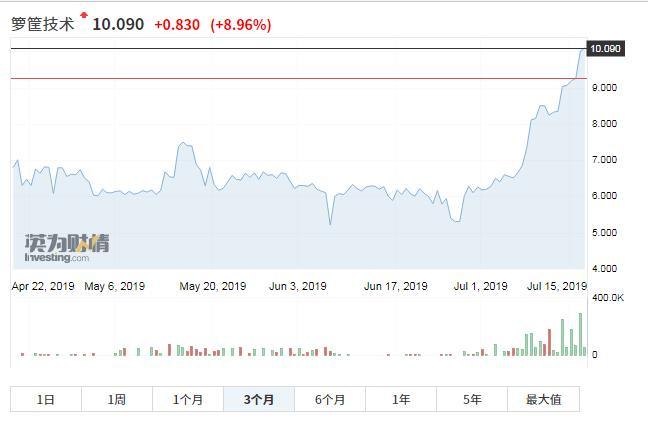
Task: Click the May 20, 2019 date label
Action: point(213,286)
